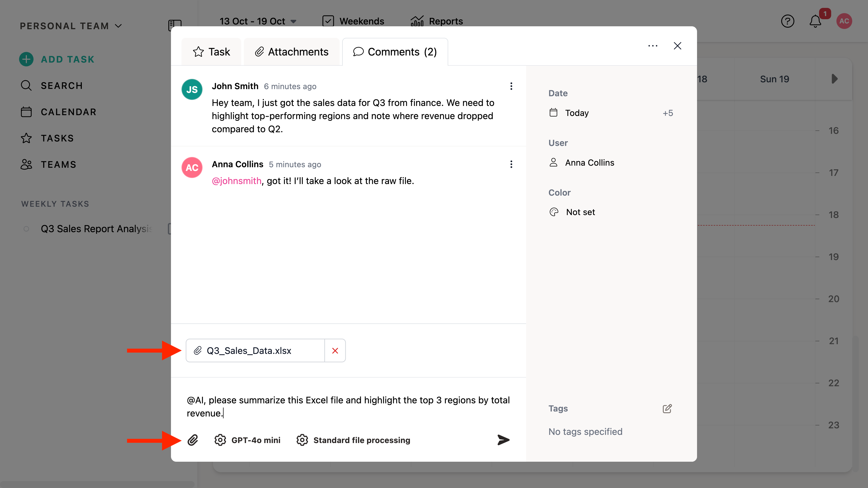Open Anna Collins's comment options menu

coord(511,164)
